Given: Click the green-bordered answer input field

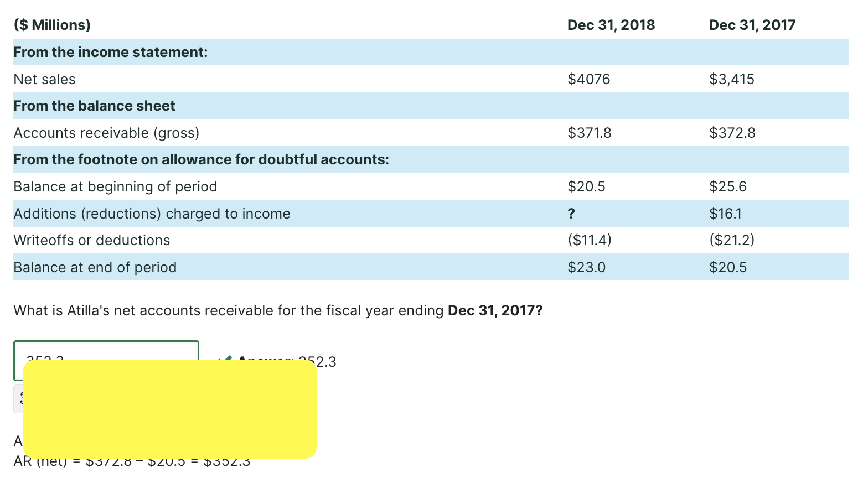Looking at the screenshot, I should [x=106, y=361].
